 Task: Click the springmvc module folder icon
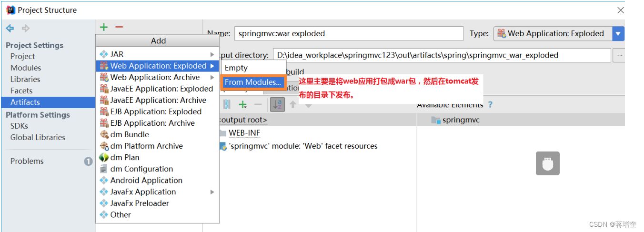click(436, 120)
